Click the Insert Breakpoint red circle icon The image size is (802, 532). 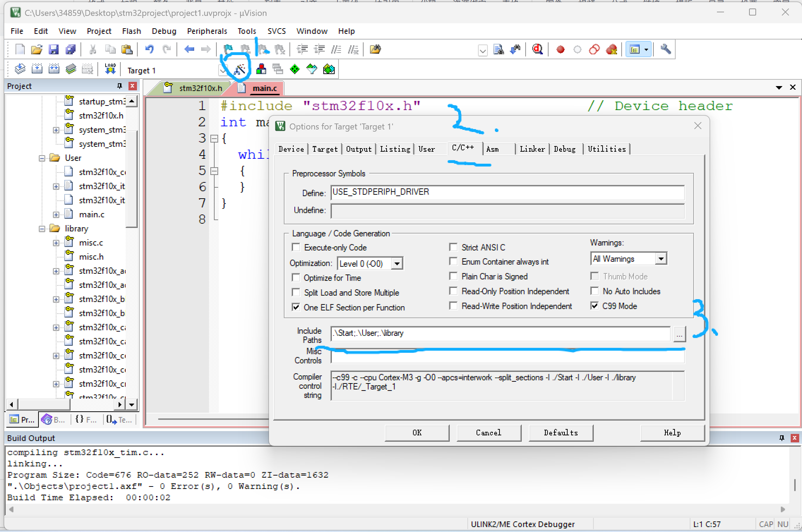click(560, 49)
